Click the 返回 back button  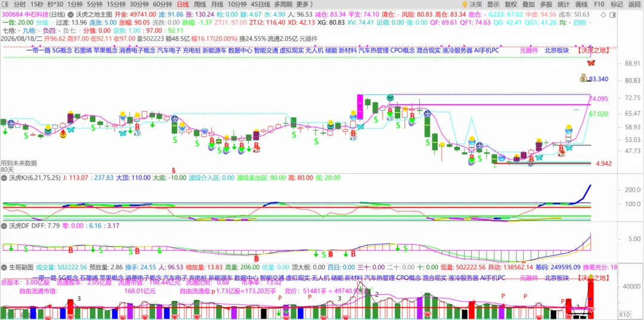pyautogui.click(x=634, y=5)
